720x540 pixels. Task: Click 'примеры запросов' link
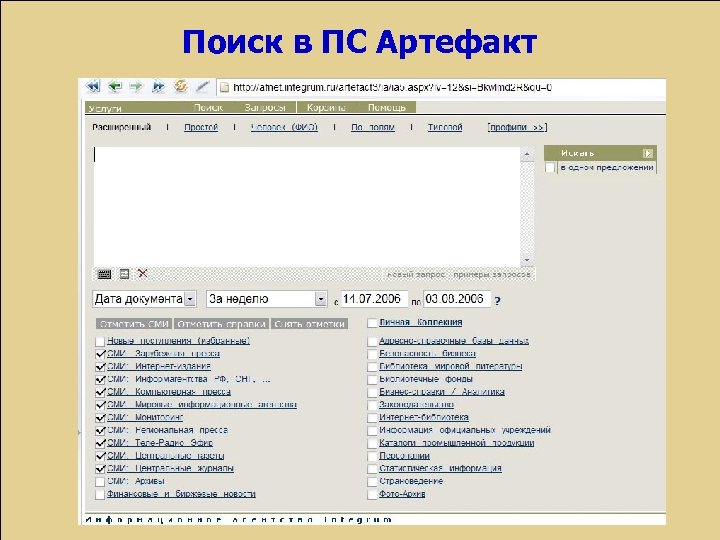coord(492,275)
